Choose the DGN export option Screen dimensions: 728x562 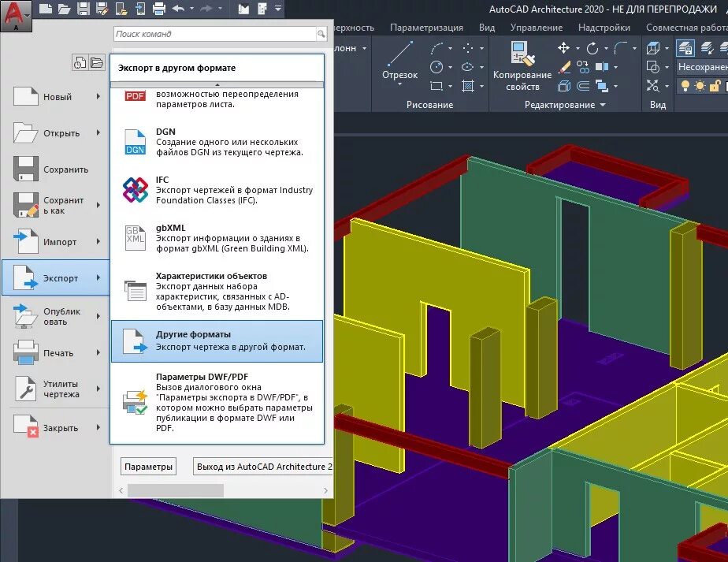[x=217, y=142]
